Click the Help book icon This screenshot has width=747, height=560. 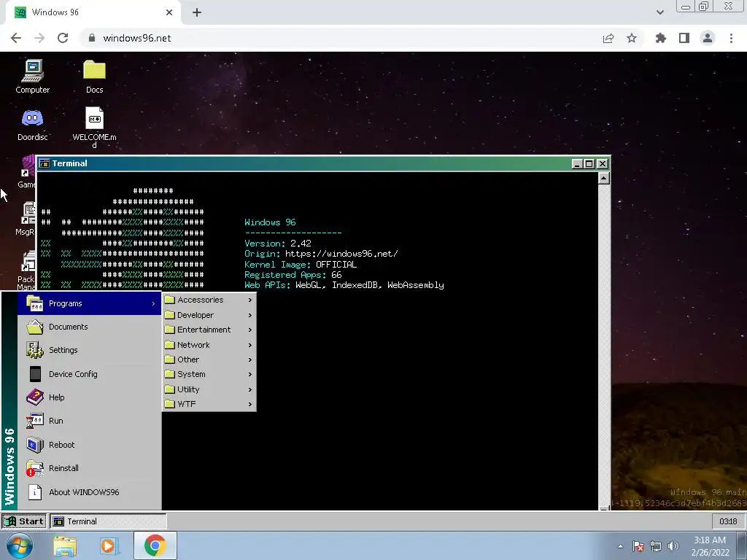coord(35,397)
